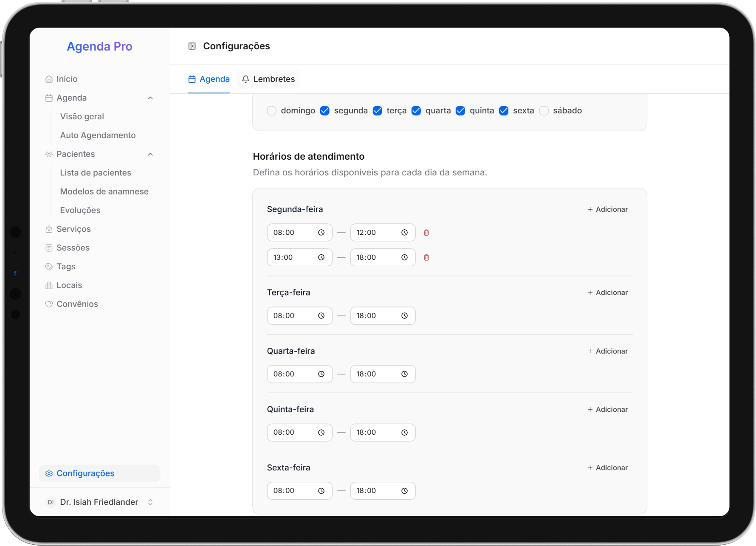Toggle the sidebar panel icon beside Configurações
Screen dimensions: 756x546
tap(192, 46)
